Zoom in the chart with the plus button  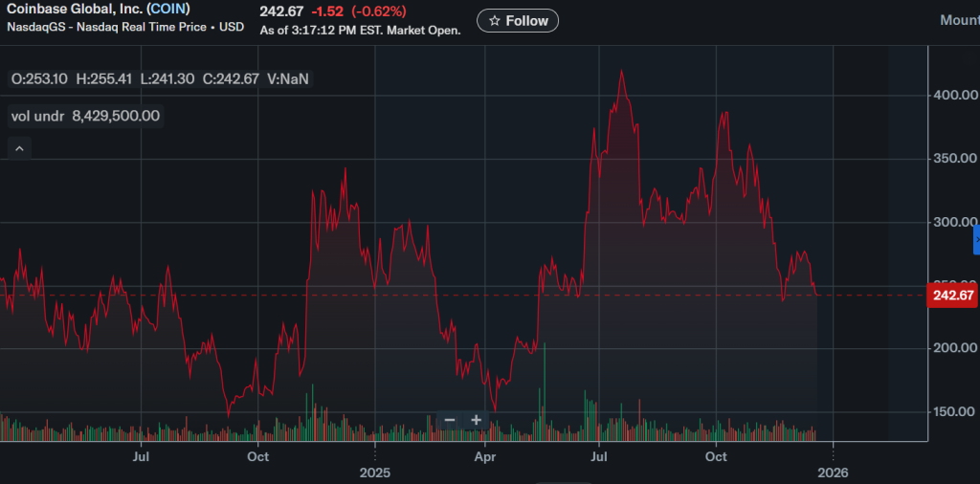click(x=476, y=420)
